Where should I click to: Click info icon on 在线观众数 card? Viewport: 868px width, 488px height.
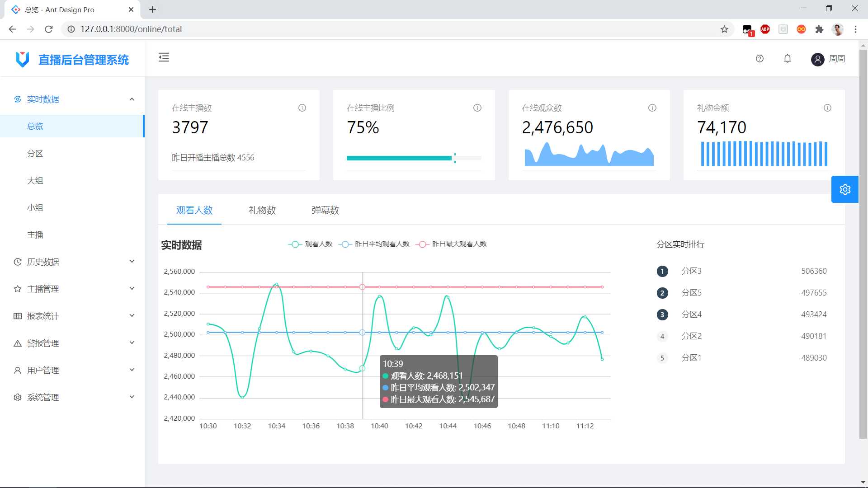pos(652,108)
